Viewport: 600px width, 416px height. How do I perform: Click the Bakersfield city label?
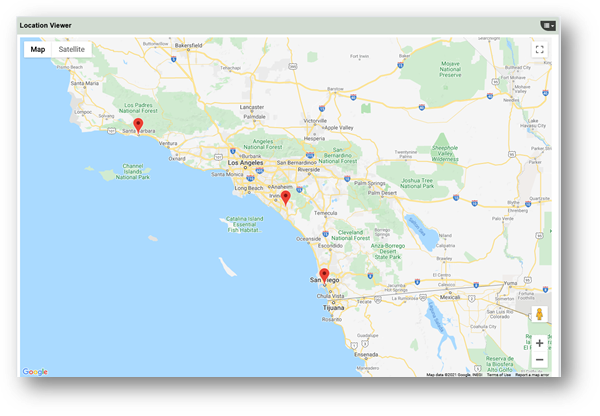click(188, 45)
